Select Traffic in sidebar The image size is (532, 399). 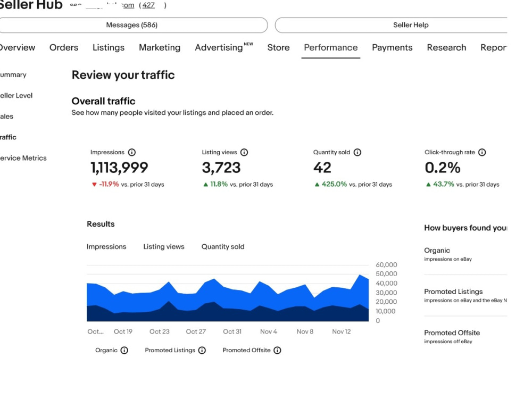[x=8, y=137]
